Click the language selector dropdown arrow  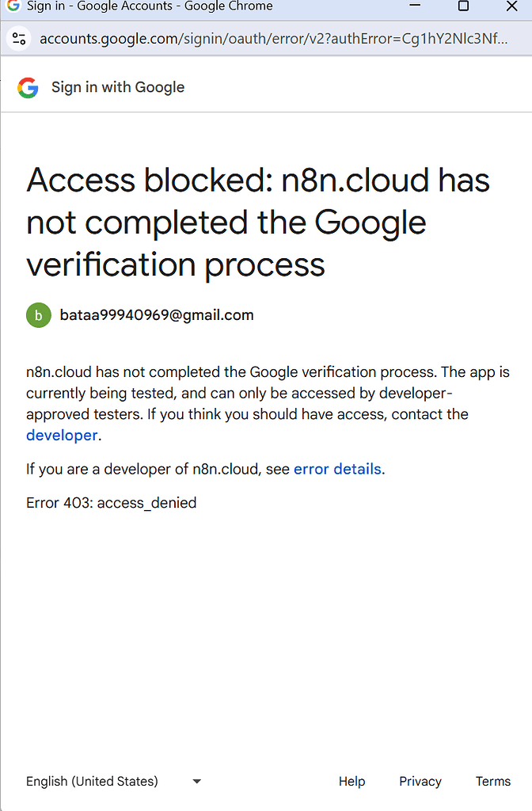pos(196,782)
